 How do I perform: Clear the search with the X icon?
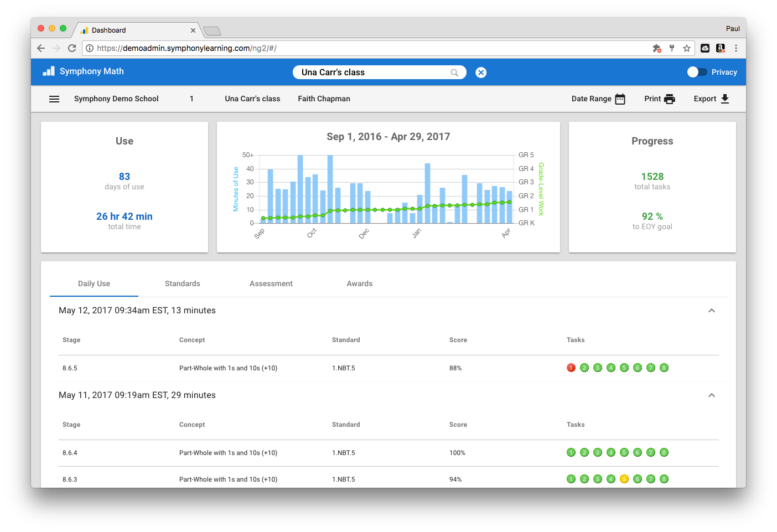[481, 73]
